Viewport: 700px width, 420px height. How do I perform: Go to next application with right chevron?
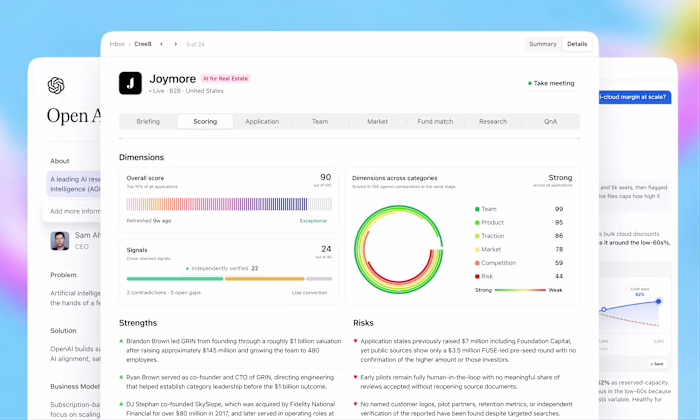175,44
